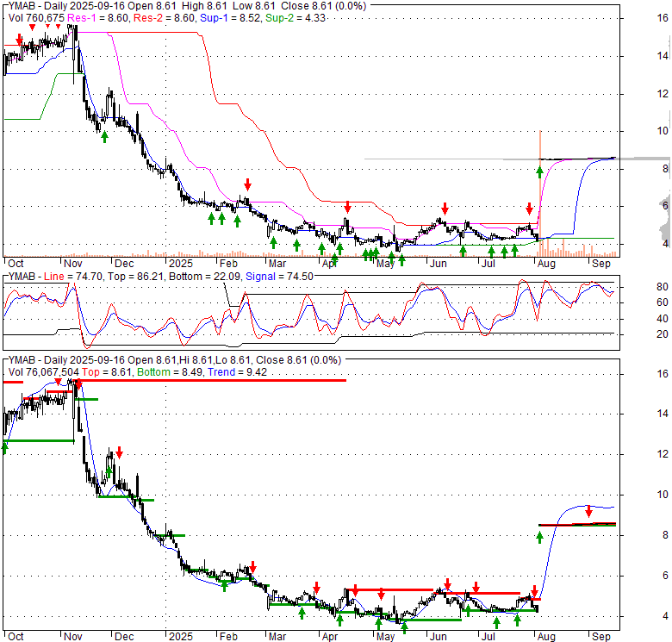Click the August volume spike bar in top chart

(540, 194)
